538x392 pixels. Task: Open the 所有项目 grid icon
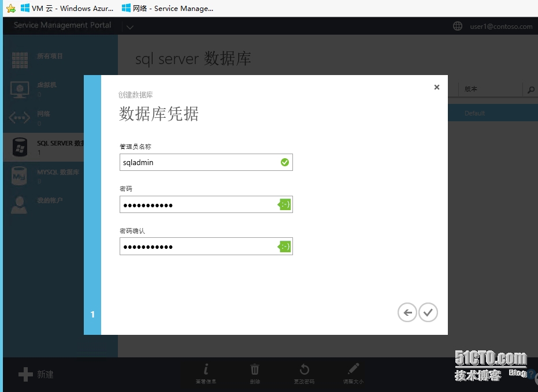(x=20, y=60)
